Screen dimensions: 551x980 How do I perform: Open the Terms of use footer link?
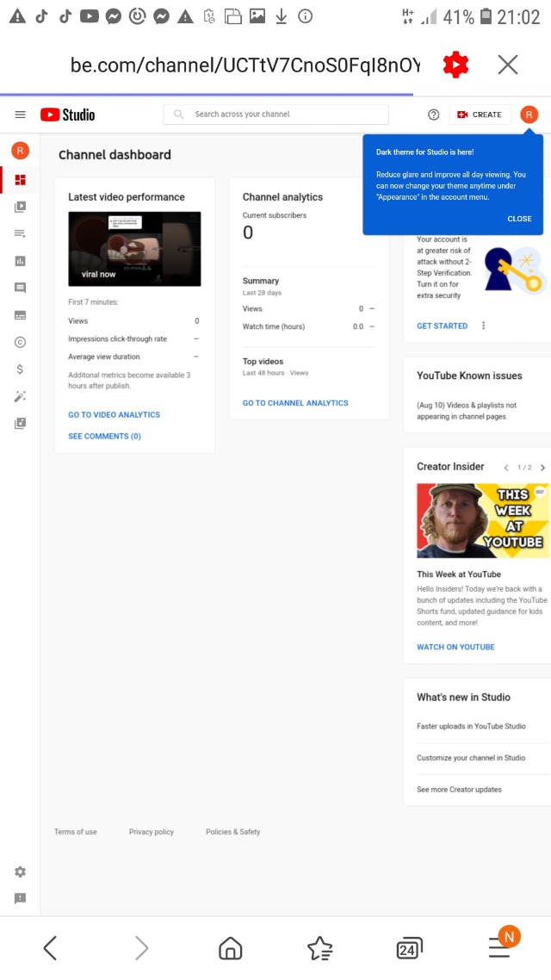76,832
